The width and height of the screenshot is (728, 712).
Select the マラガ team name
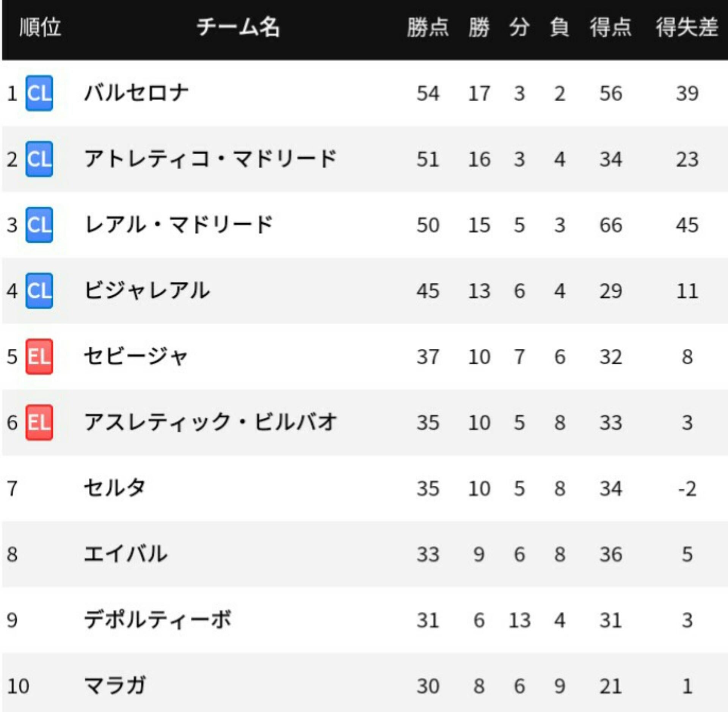tap(115, 686)
